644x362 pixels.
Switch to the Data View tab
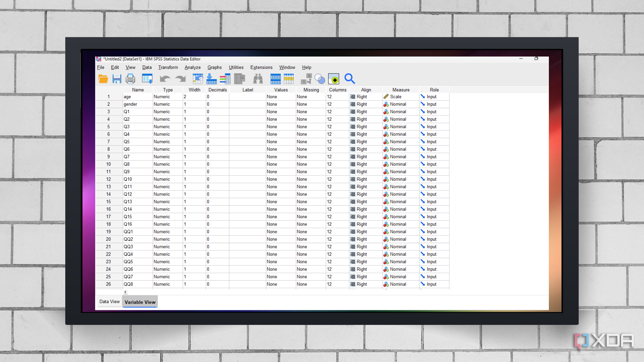[109, 302]
